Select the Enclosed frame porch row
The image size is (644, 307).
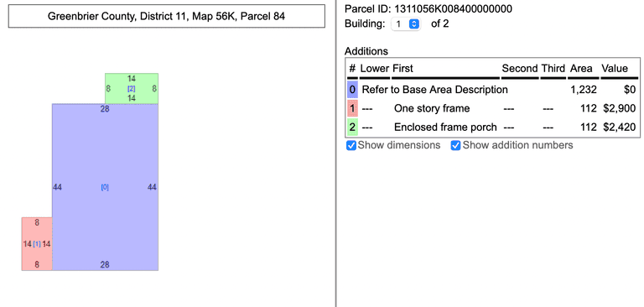coord(492,127)
